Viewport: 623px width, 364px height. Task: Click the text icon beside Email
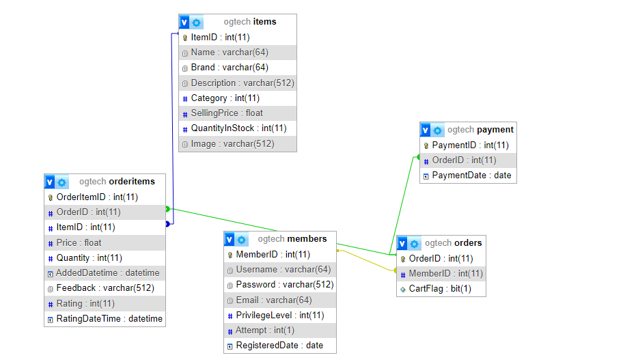(230, 300)
